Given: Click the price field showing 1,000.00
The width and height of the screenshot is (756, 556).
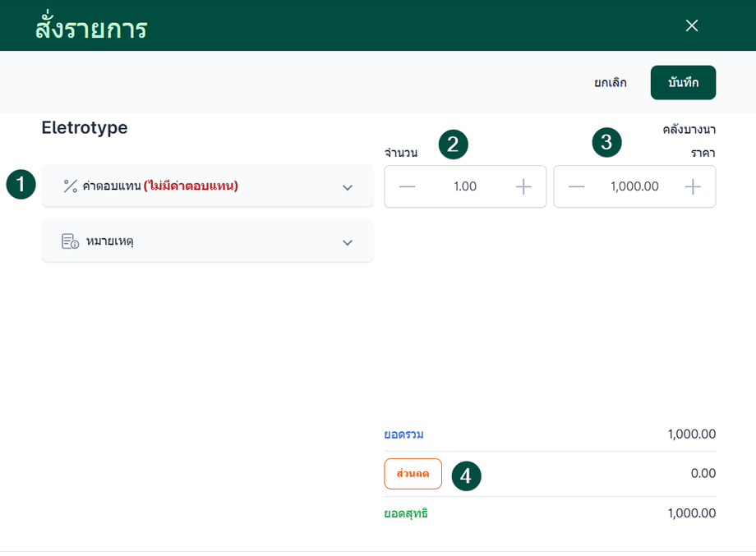Looking at the screenshot, I should pos(634,186).
